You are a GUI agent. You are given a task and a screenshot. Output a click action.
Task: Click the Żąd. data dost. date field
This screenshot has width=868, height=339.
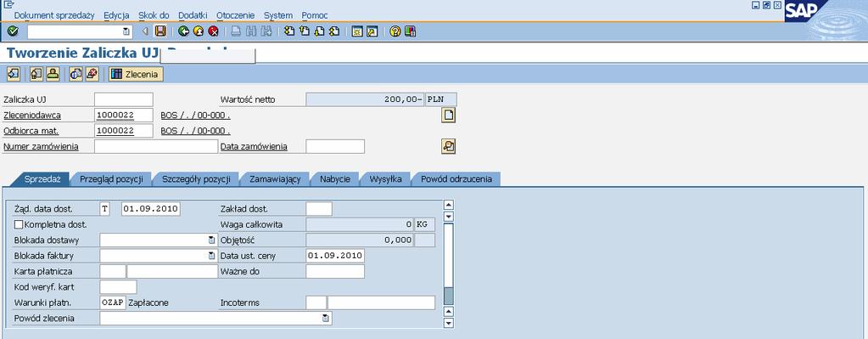[151, 209]
